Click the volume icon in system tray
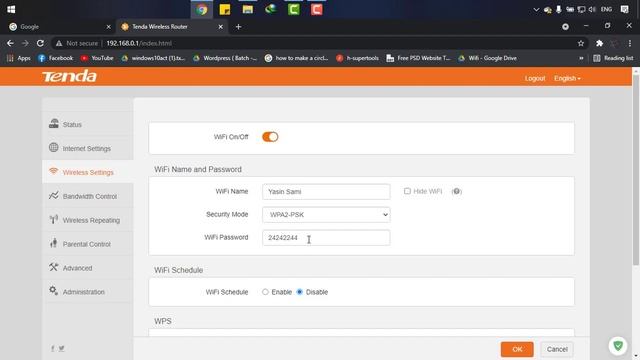640x360 pixels. click(592, 9)
